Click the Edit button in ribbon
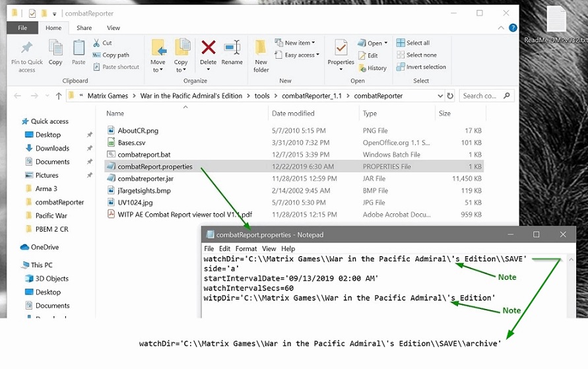 pos(368,55)
